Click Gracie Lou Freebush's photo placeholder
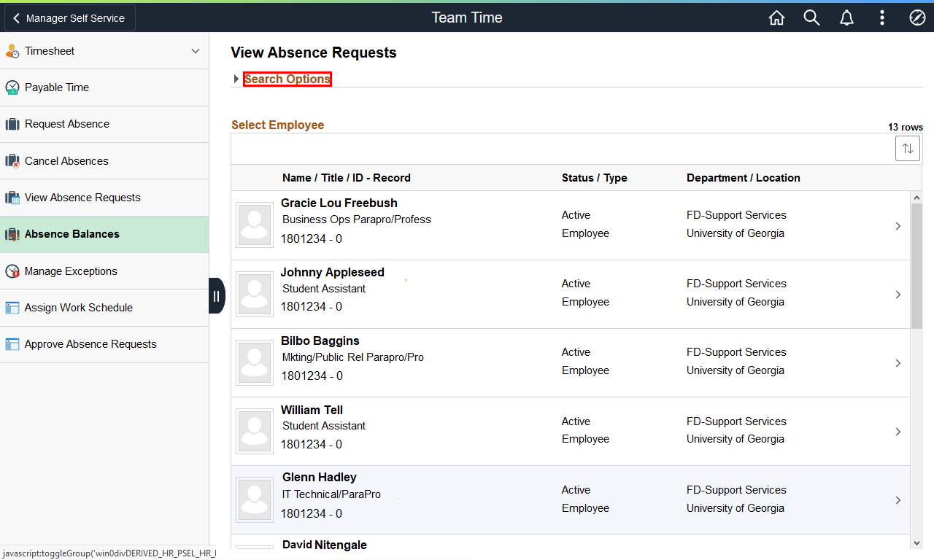 click(x=255, y=225)
